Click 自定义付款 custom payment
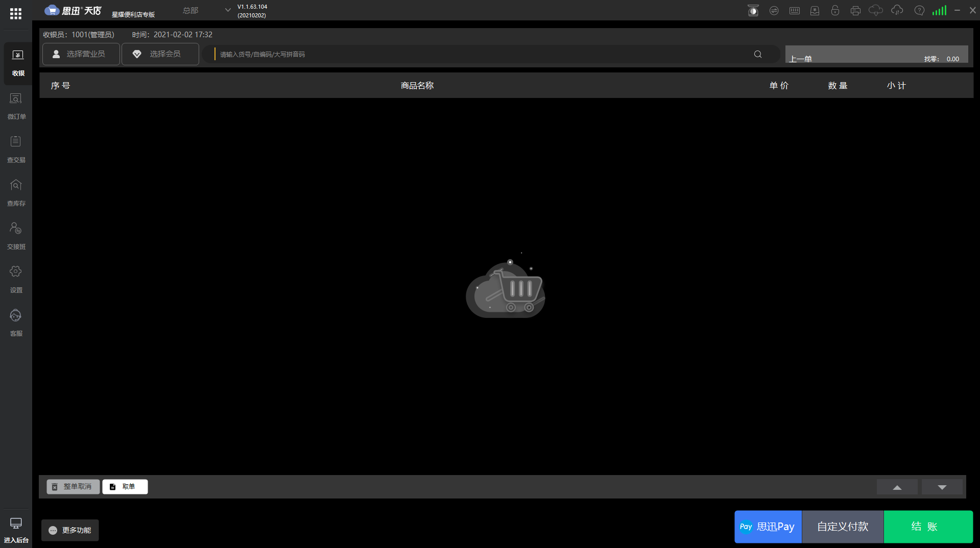The image size is (980, 548). pyautogui.click(x=843, y=527)
